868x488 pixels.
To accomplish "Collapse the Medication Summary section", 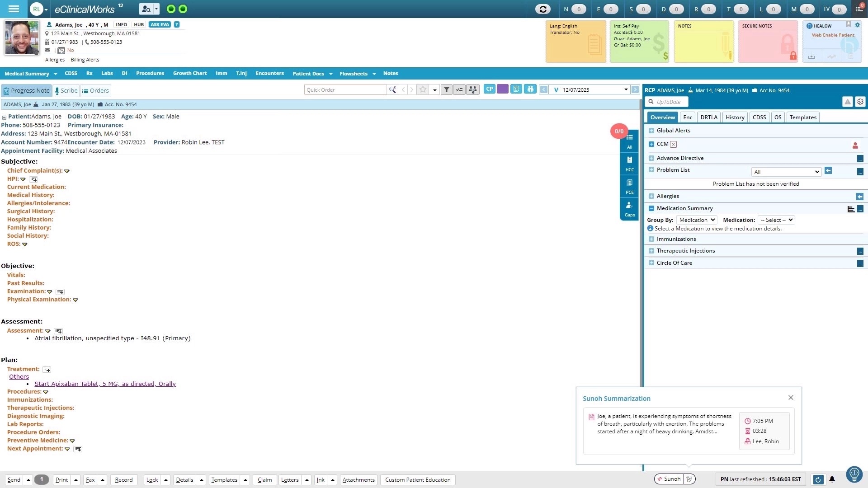I will 651,208.
